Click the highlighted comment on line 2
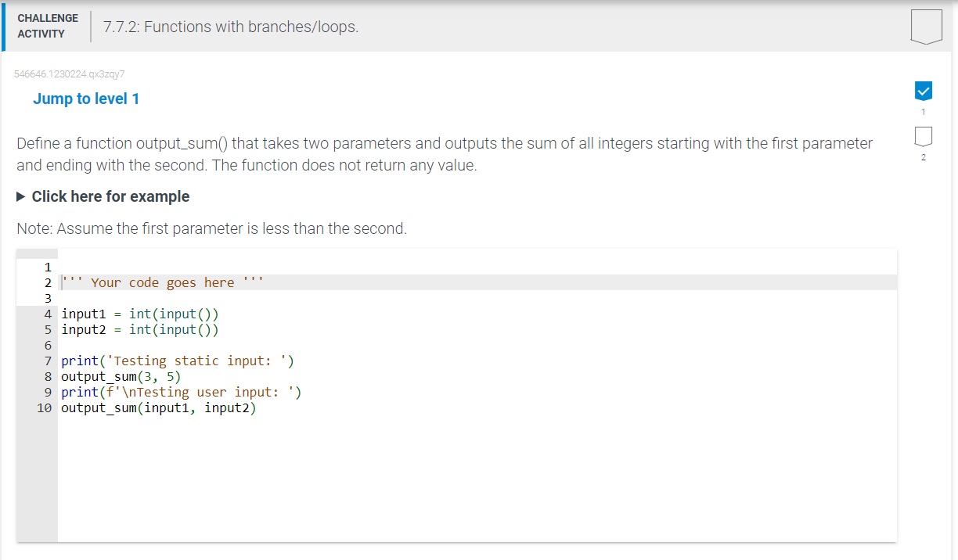 click(x=157, y=282)
